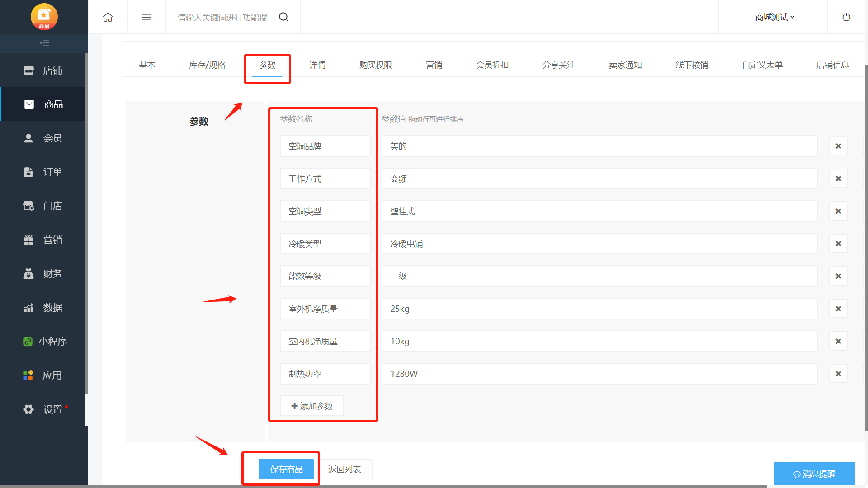
Task: Delete the 空调品牌 parameter row
Action: pos(838,146)
